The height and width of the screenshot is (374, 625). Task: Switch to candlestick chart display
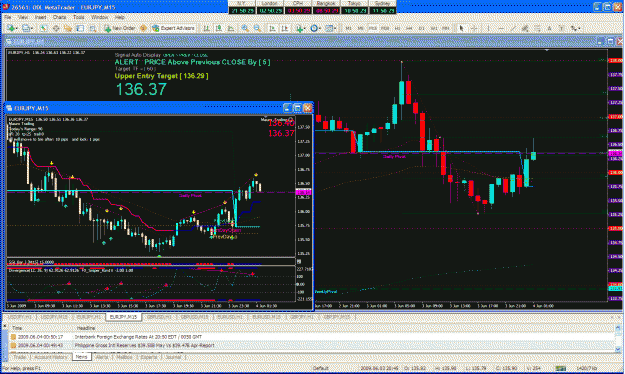pyautogui.click(x=218, y=28)
